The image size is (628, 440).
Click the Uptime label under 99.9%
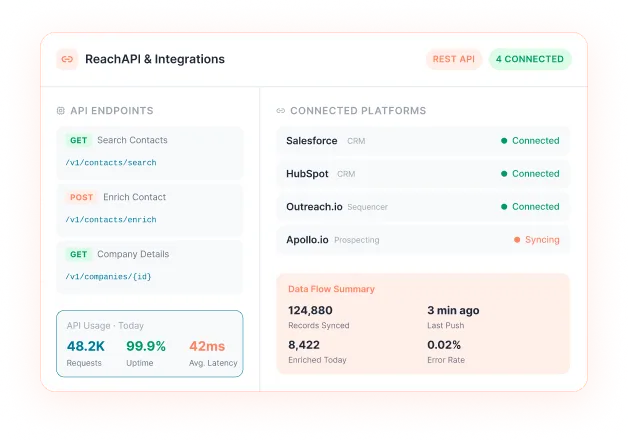click(140, 363)
